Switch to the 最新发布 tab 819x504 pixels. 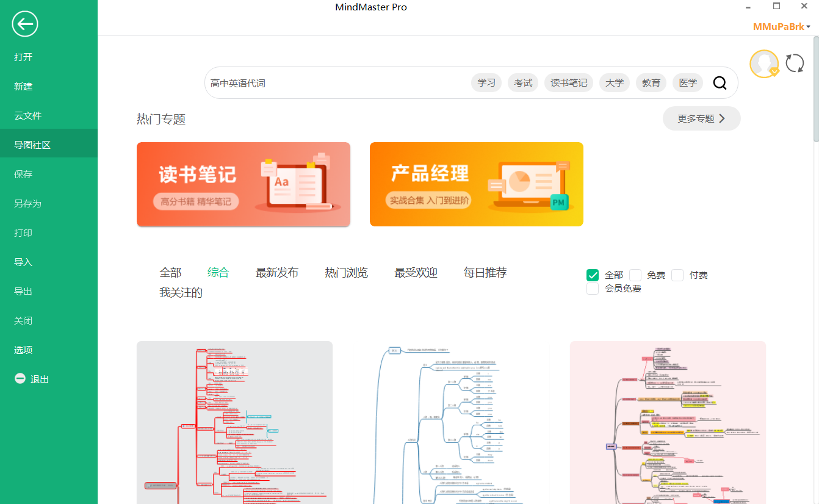click(x=277, y=273)
